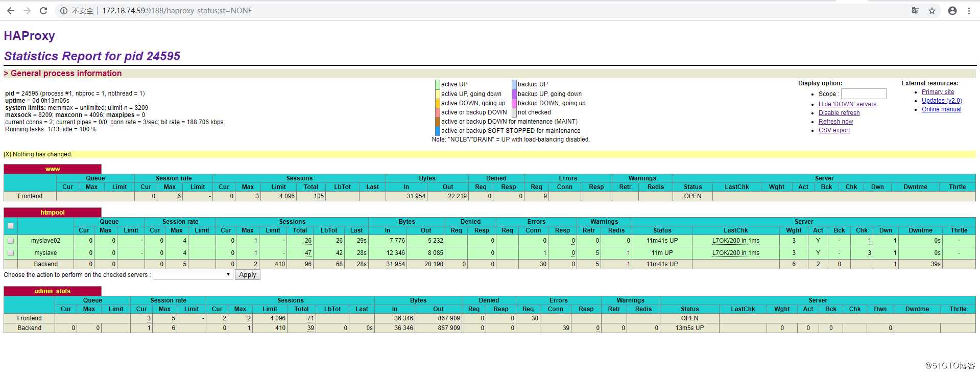
Task: Open the browser profile avatar
Action: [952, 11]
